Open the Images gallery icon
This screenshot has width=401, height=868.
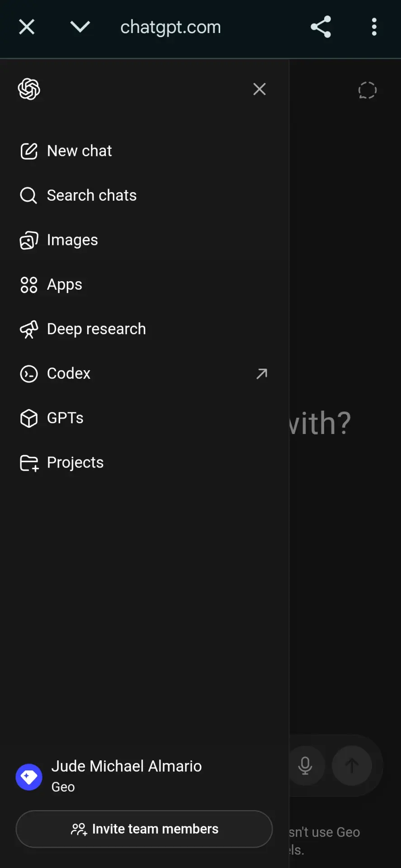[29, 240]
